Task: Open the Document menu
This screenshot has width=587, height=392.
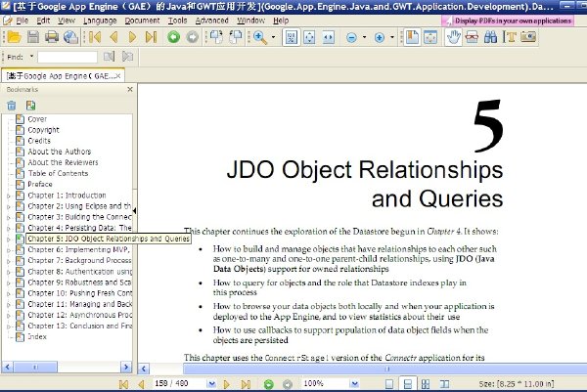Action: pos(142,21)
